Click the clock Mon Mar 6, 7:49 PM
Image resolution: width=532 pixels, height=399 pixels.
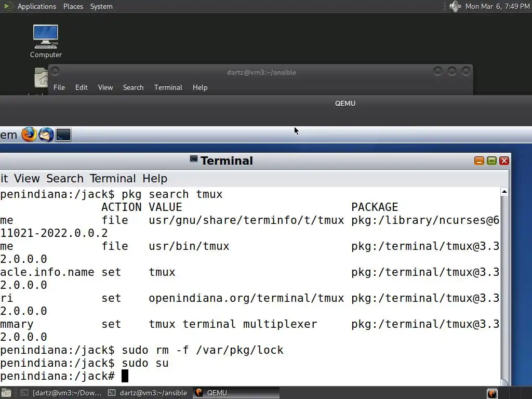[x=497, y=6]
